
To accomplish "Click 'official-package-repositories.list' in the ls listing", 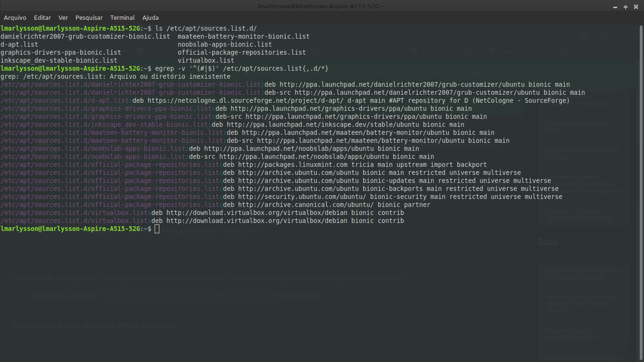I will (242, 52).
